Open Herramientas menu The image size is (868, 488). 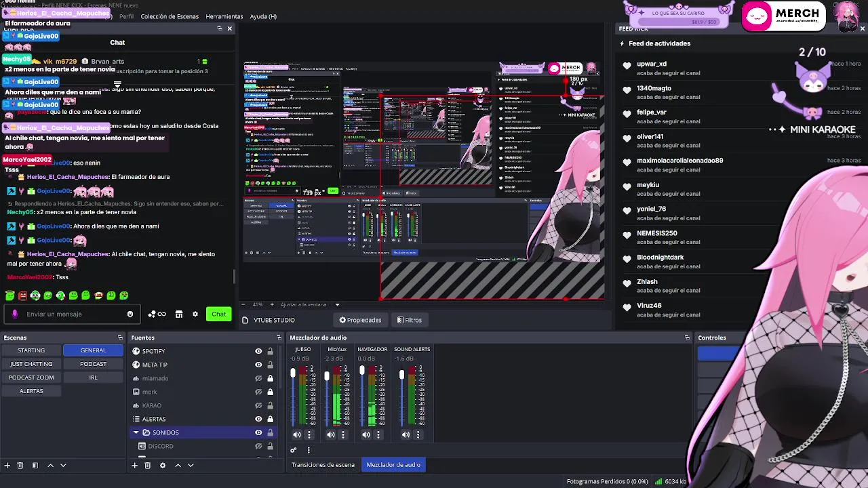pos(224,16)
